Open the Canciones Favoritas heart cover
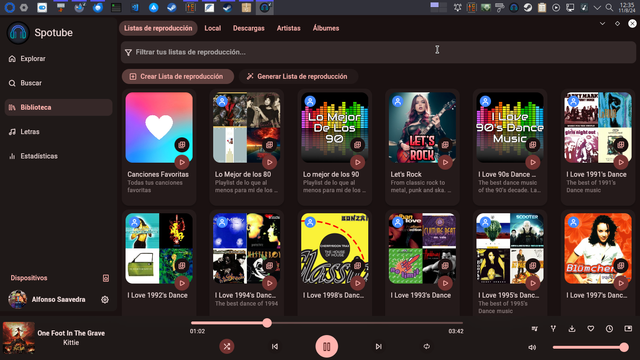 159,127
